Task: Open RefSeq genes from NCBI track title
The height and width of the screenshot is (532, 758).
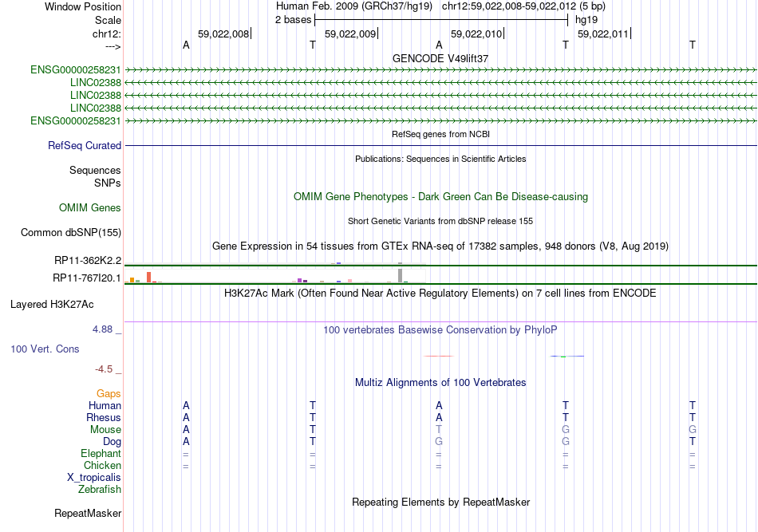Action: [x=440, y=134]
